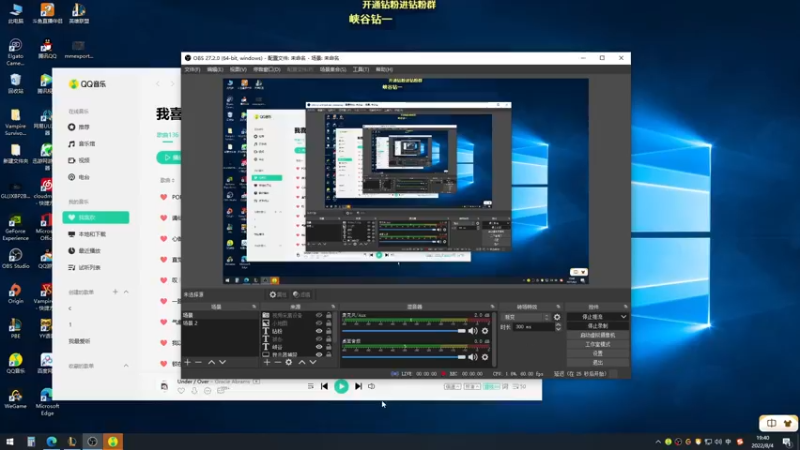Open the scene transition type dropdown

tap(525, 317)
